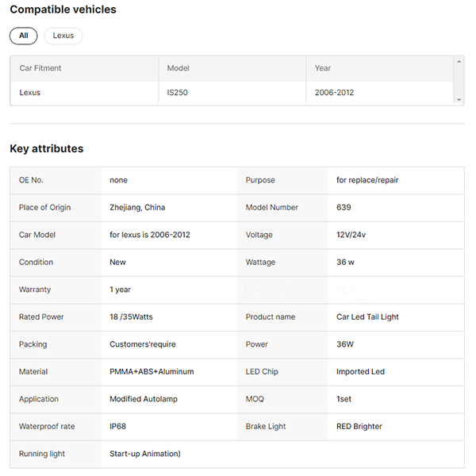Click the IP68 waterproof rate value
Screen dimensions: 476x476
(118, 427)
